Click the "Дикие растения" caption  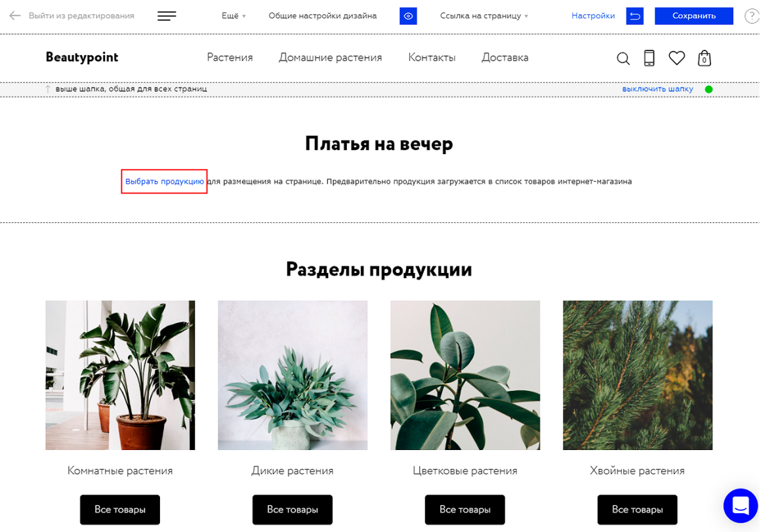[293, 471]
